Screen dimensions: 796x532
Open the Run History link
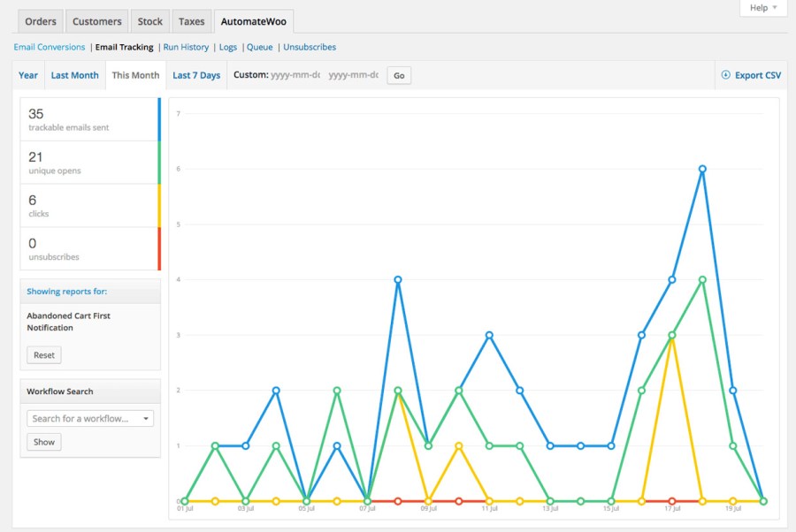[186, 47]
